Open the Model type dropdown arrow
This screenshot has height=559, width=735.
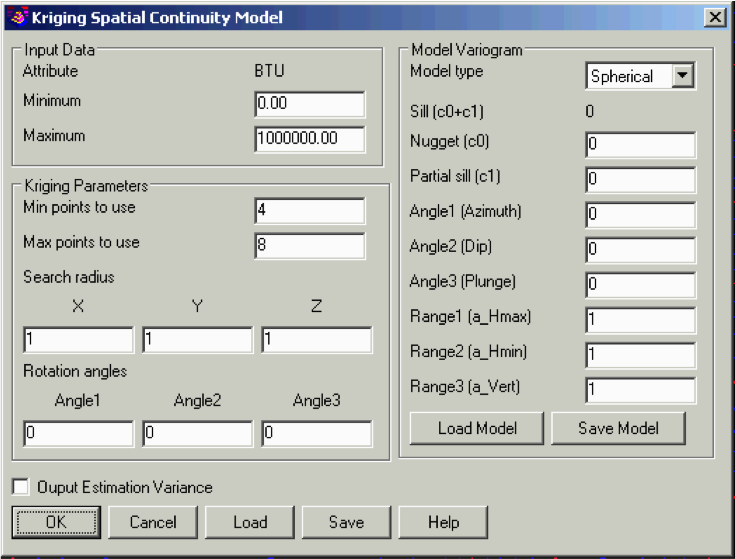[682, 75]
